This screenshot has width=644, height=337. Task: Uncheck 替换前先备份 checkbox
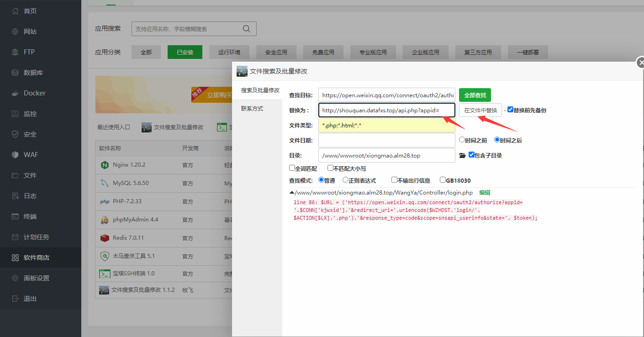[510, 110]
